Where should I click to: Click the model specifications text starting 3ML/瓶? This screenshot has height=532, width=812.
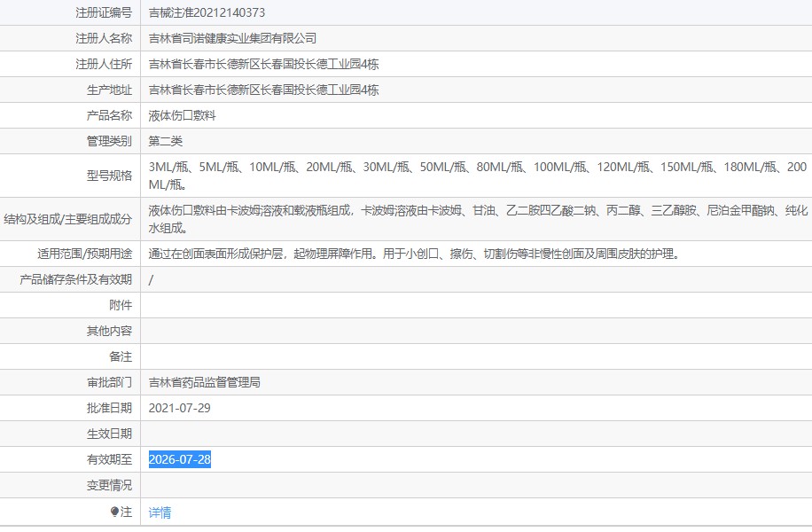(478, 176)
